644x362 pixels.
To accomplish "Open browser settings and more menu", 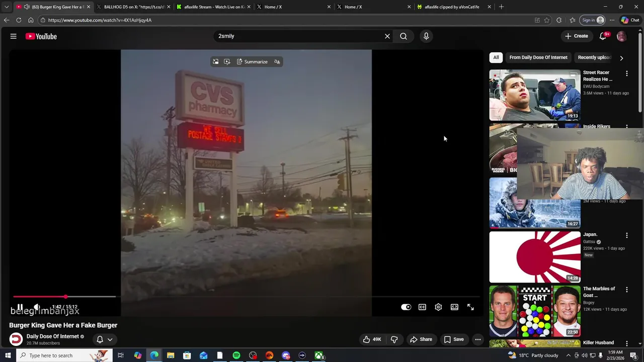I will [612, 20].
